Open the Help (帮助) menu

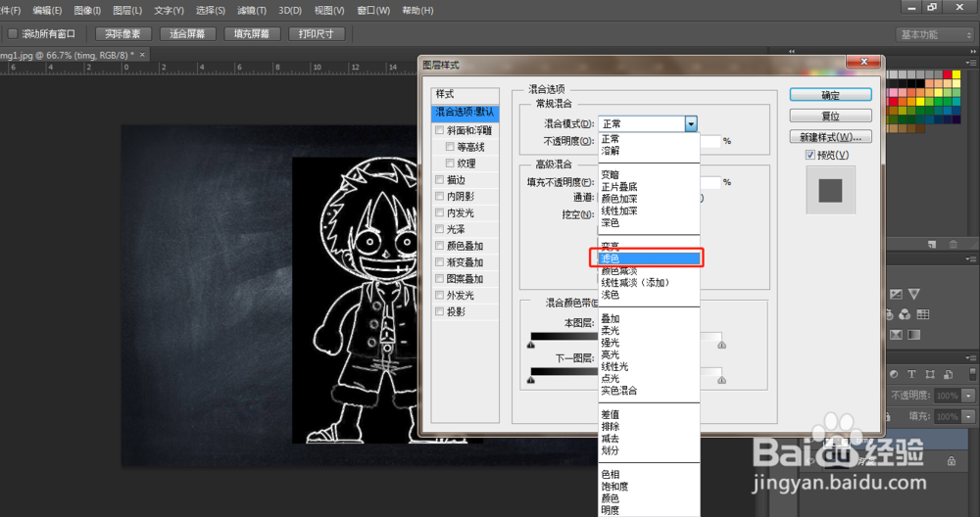[x=417, y=11]
